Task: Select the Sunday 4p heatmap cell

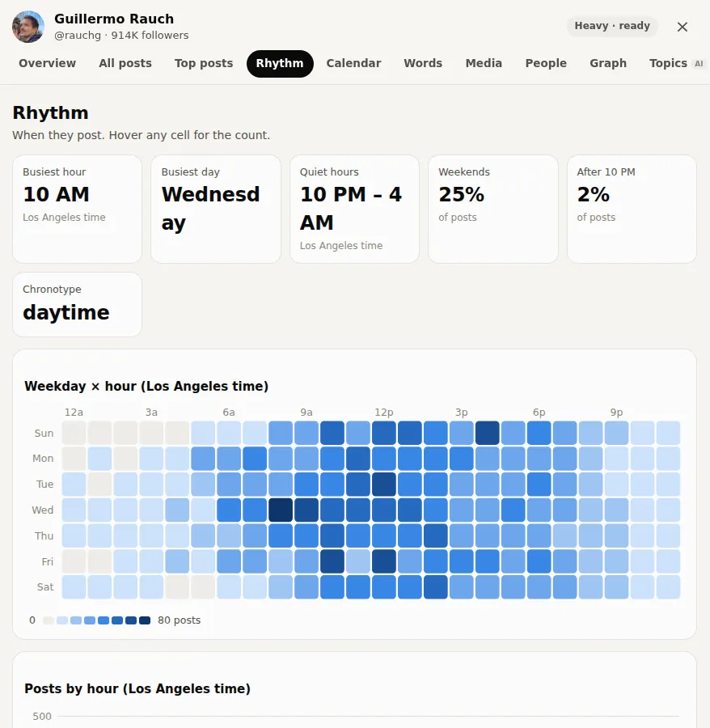Action: tap(488, 433)
